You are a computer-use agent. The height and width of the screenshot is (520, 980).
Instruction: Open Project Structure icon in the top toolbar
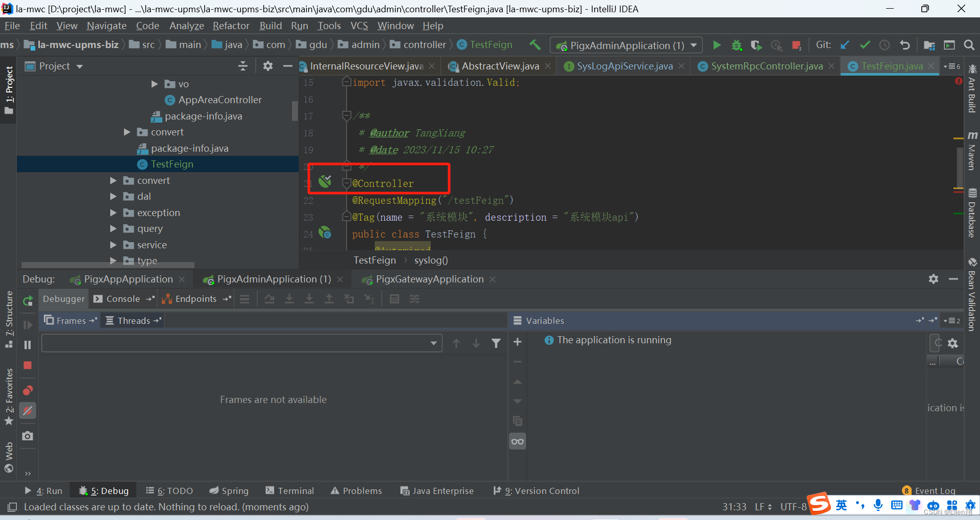tap(929, 45)
